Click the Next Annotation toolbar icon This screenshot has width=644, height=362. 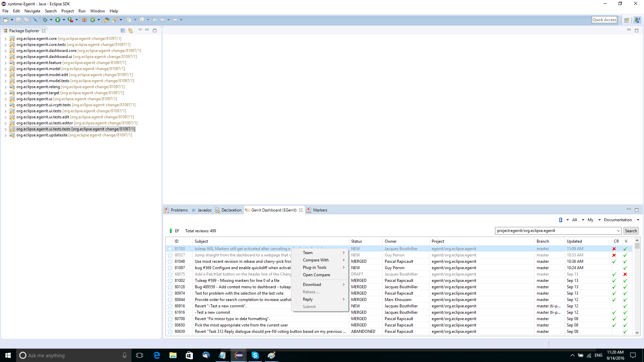coord(129,20)
